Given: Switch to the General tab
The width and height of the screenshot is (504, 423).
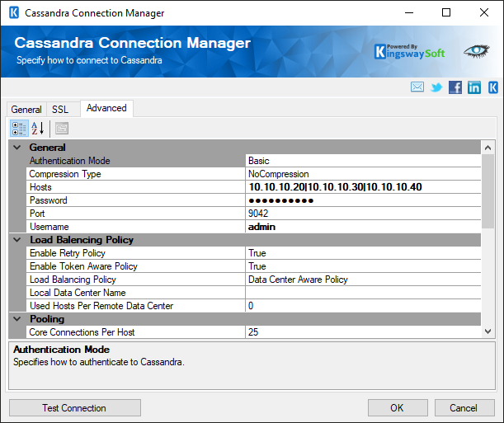Looking at the screenshot, I should coord(26,110).
